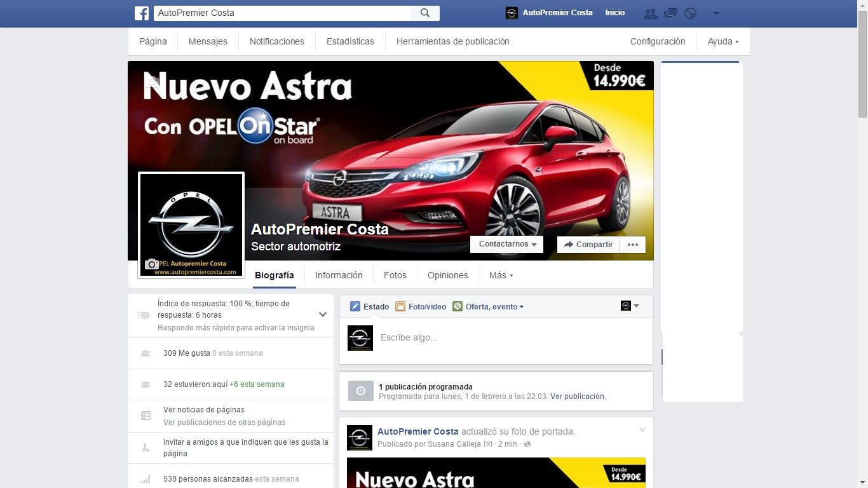Open the globe notifications icon
This screenshot has width=868, height=488.
(690, 13)
